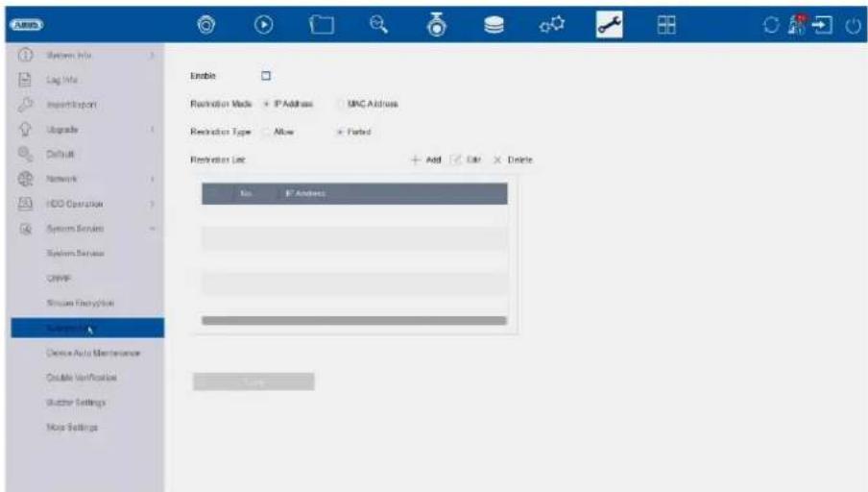Open Default in the sidebar
The image size is (868, 492).
[x=60, y=154]
